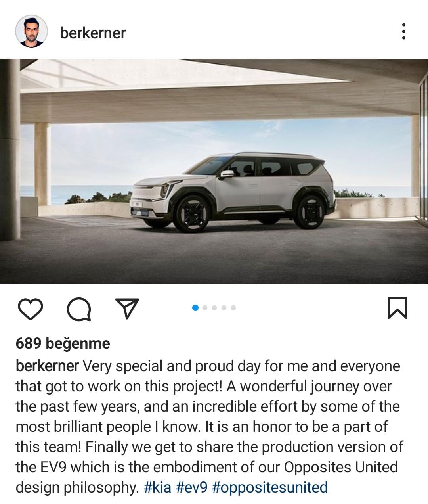The height and width of the screenshot is (504, 428).
Task: Open the three-dot post options menu
Action: pyautogui.click(x=403, y=31)
